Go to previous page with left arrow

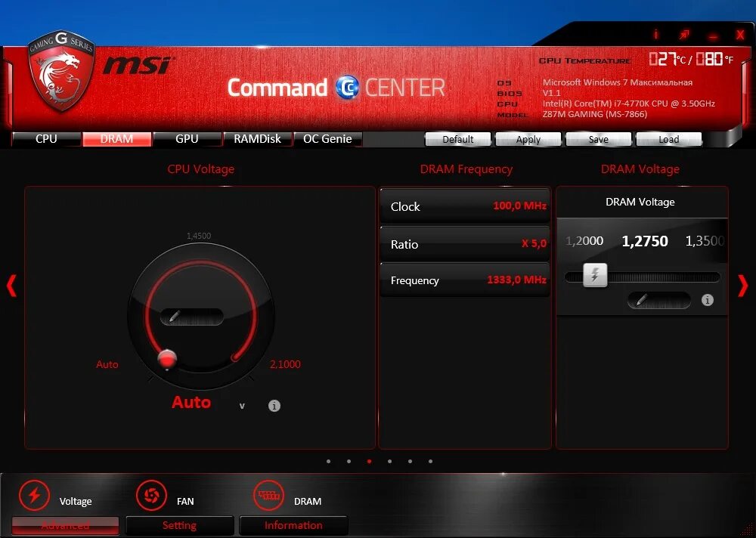coord(11,286)
